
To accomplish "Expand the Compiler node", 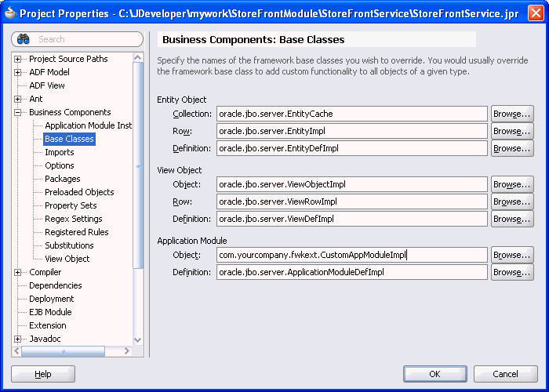I will (17, 272).
